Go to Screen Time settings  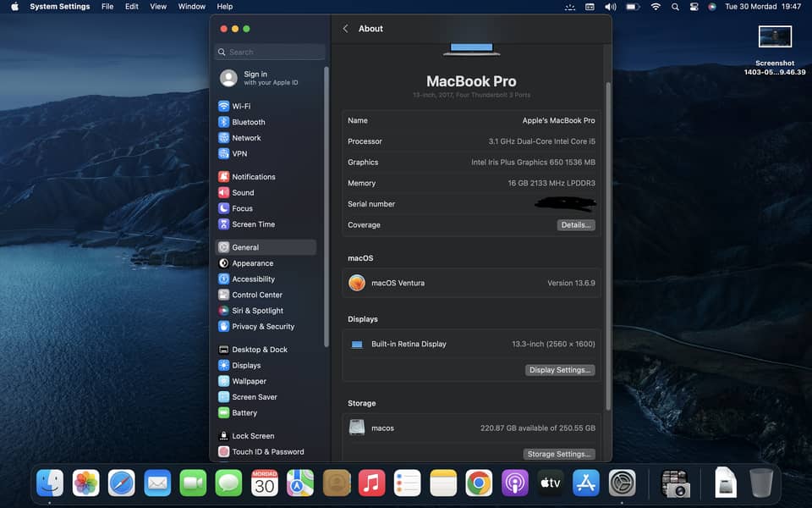(253, 224)
